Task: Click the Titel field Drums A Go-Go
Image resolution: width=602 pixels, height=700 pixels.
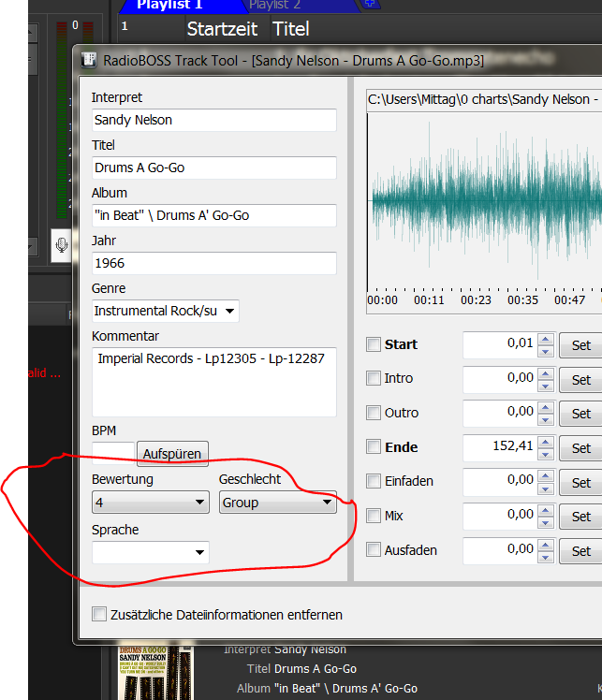Action: 213,168
